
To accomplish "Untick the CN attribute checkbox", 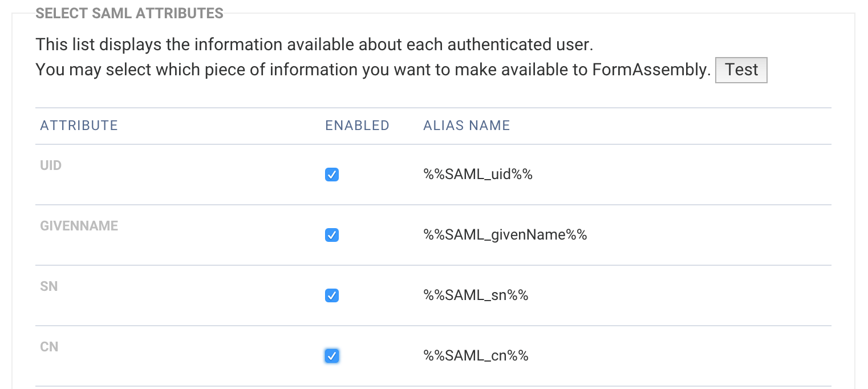I will (331, 356).
